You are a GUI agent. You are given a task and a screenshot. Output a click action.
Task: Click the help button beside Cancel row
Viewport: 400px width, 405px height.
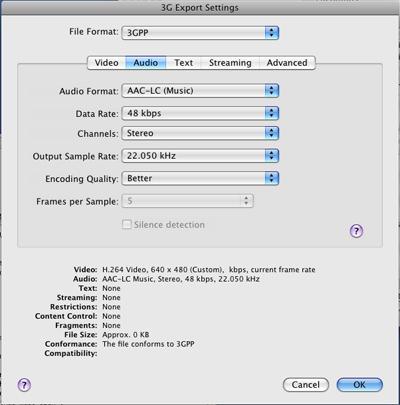click(x=24, y=385)
